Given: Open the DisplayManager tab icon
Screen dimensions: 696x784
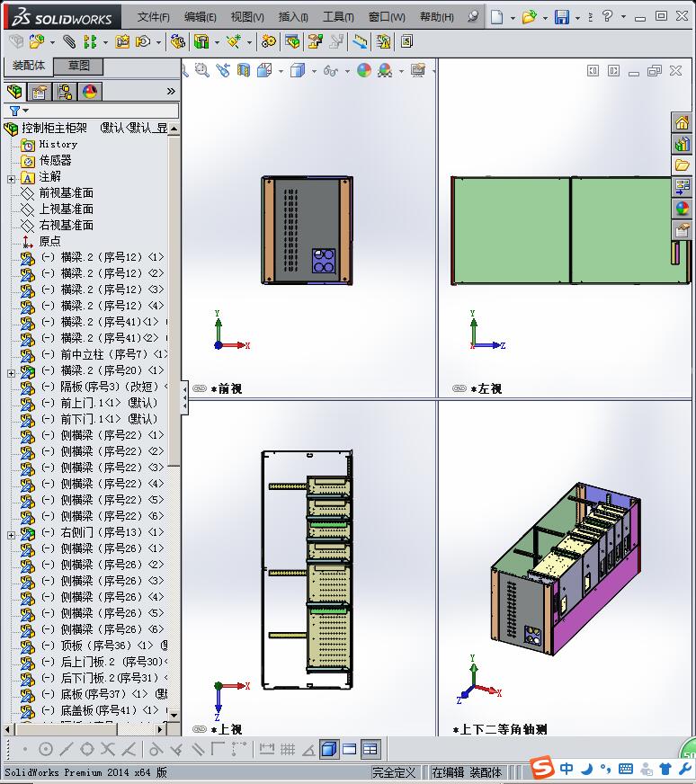Looking at the screenshot, I should pos(91,92).
